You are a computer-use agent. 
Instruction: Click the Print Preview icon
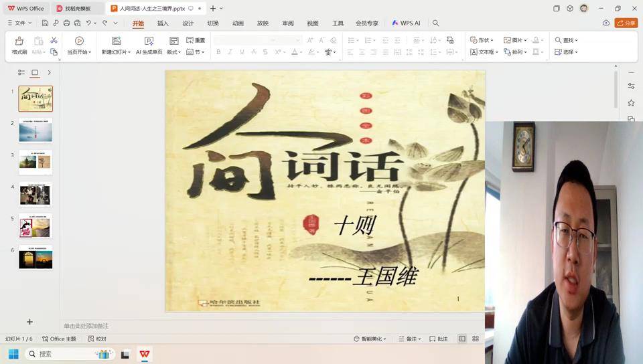[x=77, y=23]
